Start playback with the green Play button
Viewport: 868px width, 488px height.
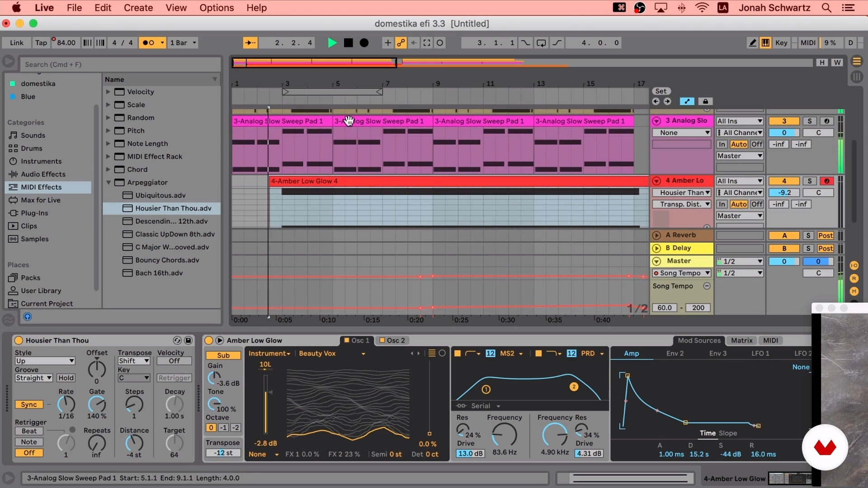(332, 43)
